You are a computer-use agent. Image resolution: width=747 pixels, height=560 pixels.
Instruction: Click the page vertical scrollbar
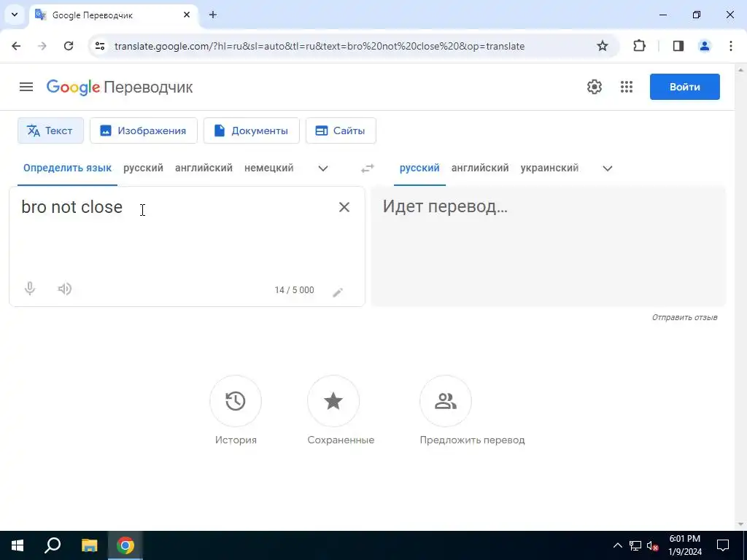(740, 296)
